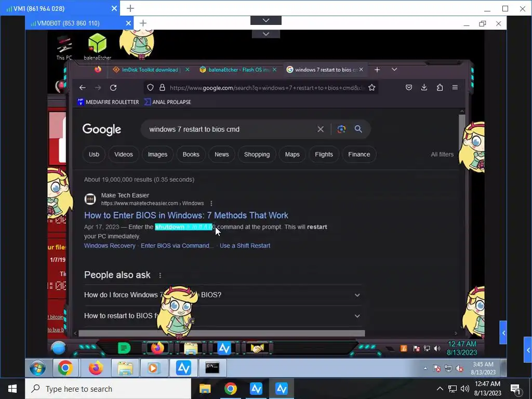Image resolution: width=532 pixels, height=399 pixels.
Task: Switch to ImDisk Toolkit download tab
Action: pos(150,70)
